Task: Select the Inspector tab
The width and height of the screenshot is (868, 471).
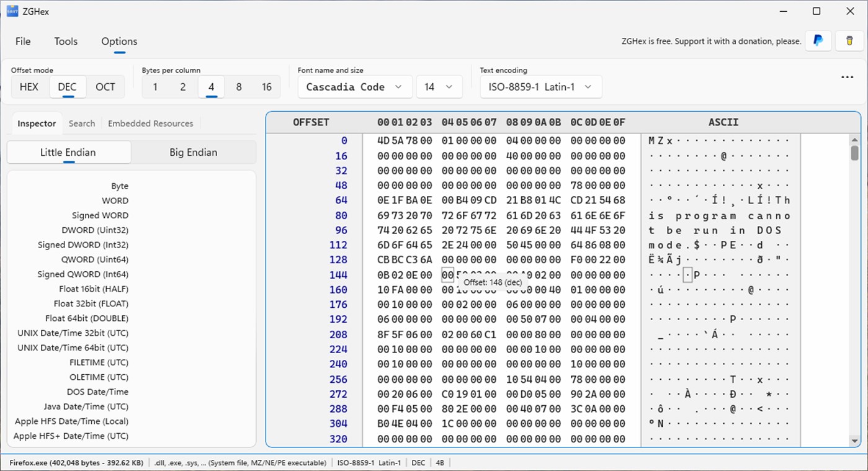Action: (x=37, y=123)
